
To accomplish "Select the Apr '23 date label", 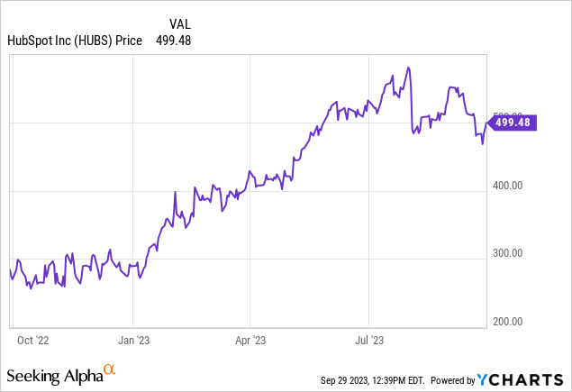I will pyautogui.click(x=250, y=340).
